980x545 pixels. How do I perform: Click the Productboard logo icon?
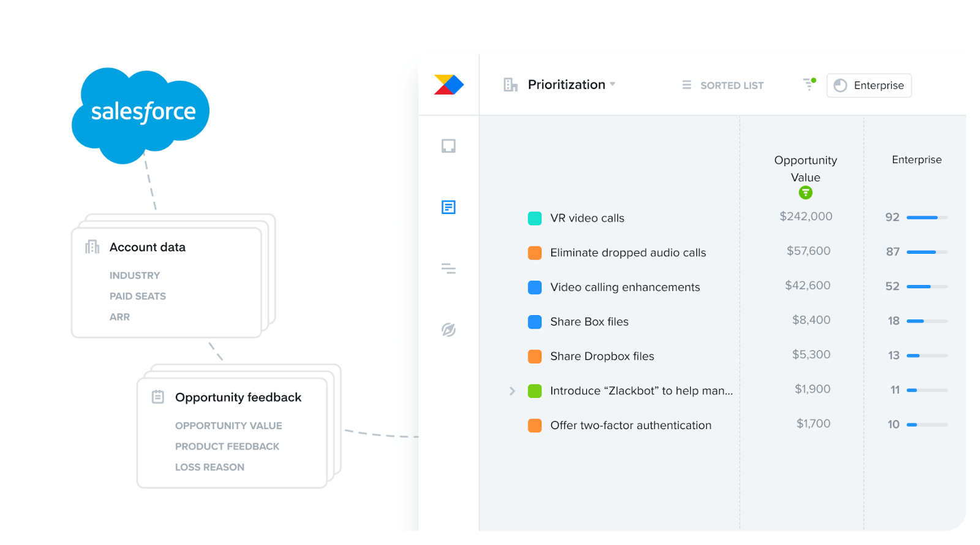click(449, 85)
